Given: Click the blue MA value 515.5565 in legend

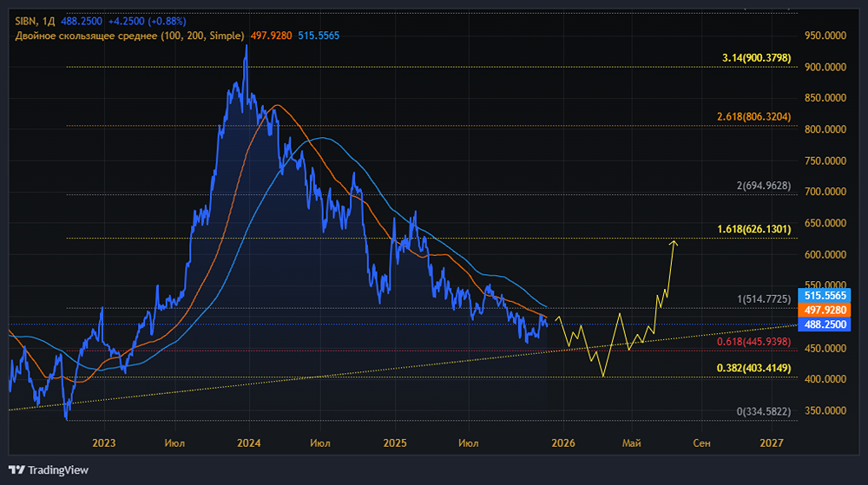Looking at the screenshot, I should (319, 36).
